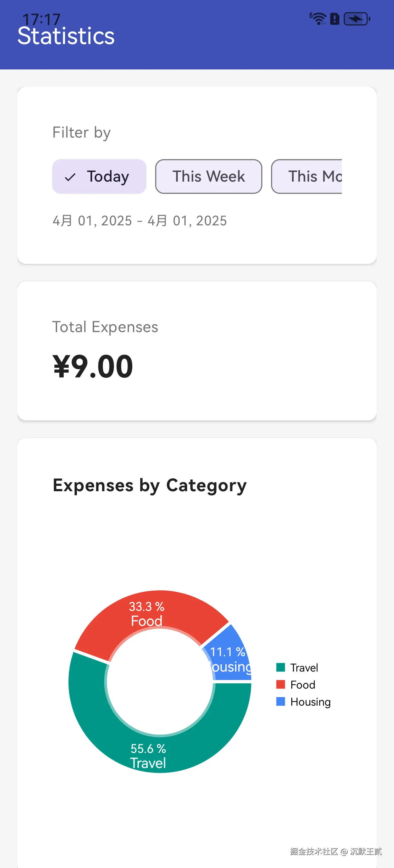Click the teal Travel legend swatch
This screenshot has width=394, height=868.
pos(280,667)
